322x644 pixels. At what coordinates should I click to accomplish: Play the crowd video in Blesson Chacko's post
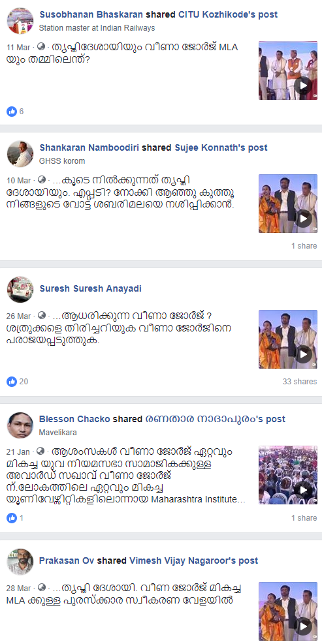point(288,475)
